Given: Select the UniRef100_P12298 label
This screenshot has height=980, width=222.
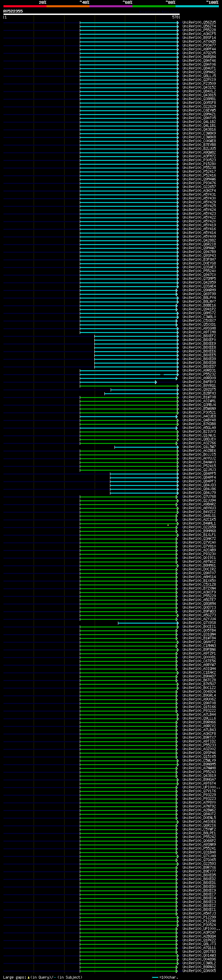Looking at the screenshot, I should coord(199,921).
